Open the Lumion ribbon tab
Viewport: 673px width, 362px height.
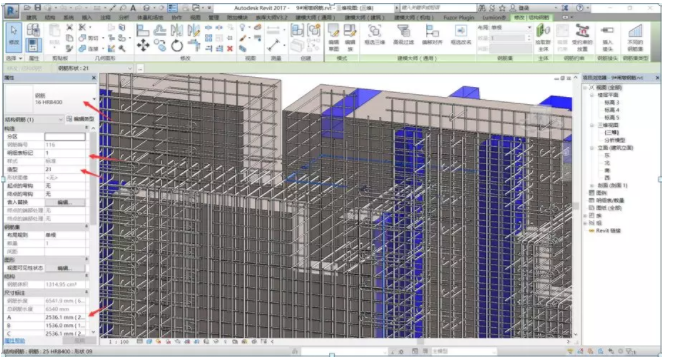494,18
